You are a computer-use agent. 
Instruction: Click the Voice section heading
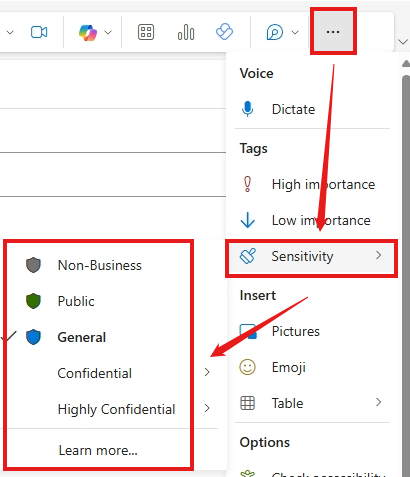point(256,73)
